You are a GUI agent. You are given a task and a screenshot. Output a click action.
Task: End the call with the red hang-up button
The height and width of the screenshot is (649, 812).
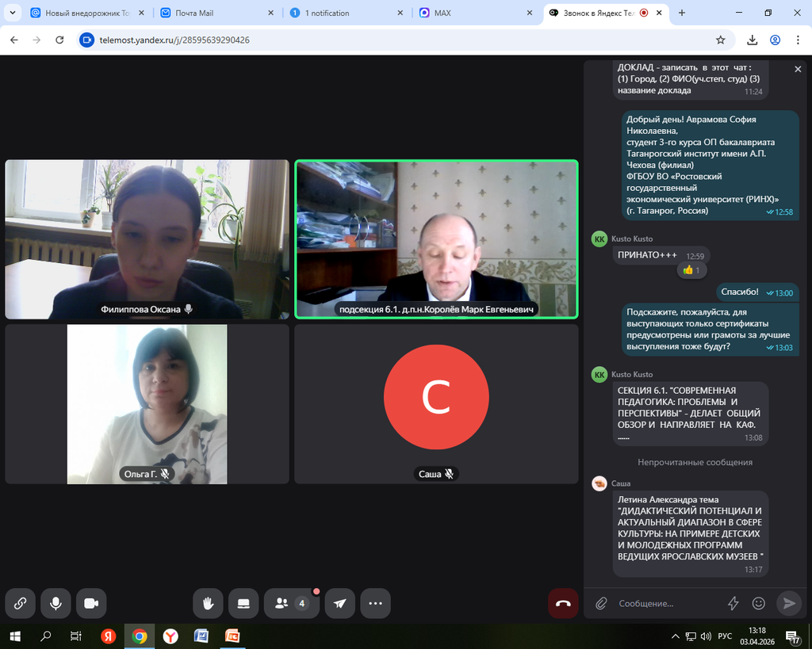pos(563,603)
